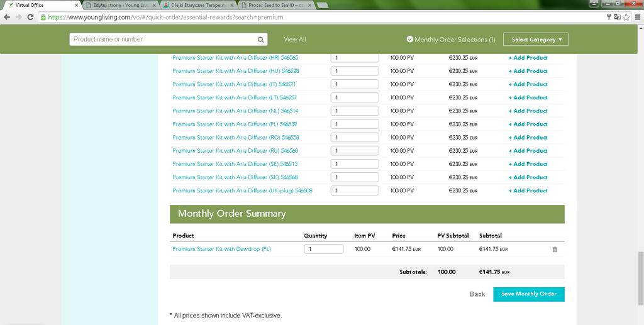Add Product for Aria Diffuser (HR)
The image size is (644, 325).
[x=528, y=58]
